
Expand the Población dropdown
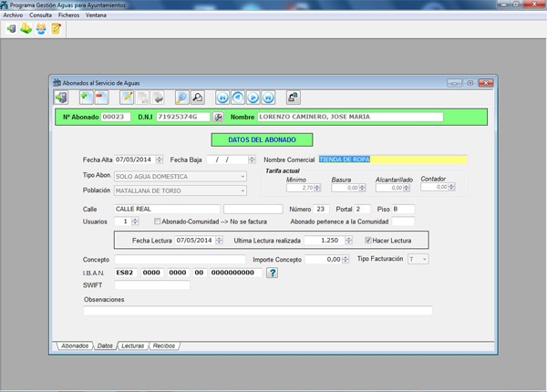click(243, 191)
